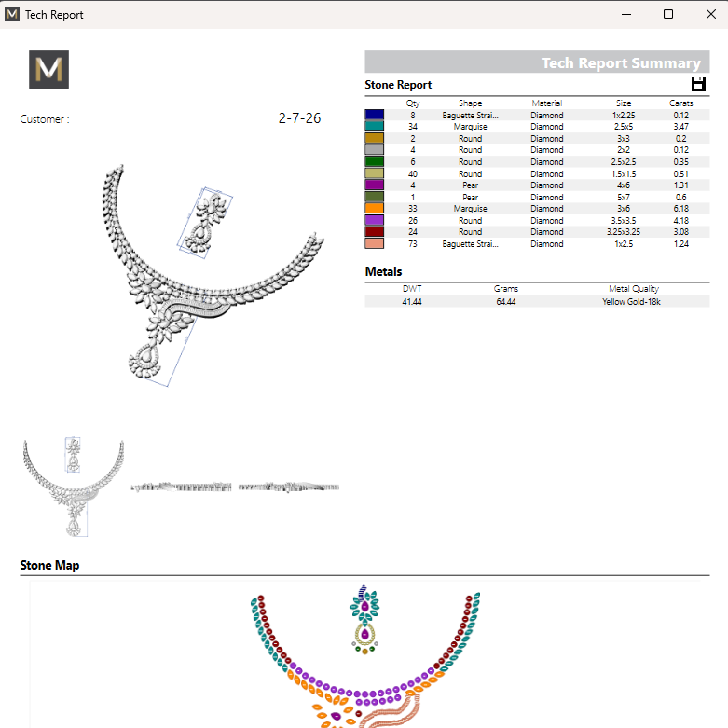This screenshot has height=728, width=728.
Task: Click DWT value 41.44
Action: point(412,302)
